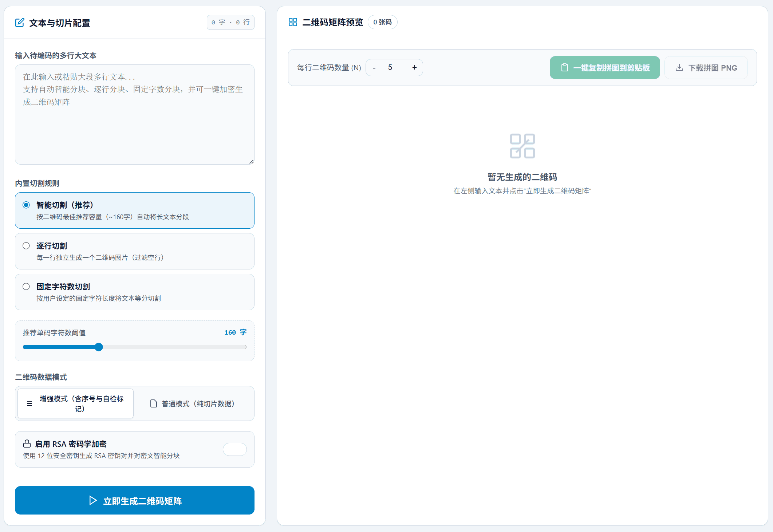This screenshot has height=532, width=773.
Task: Click the 内置切割规则 section label
Action: click(x=37, y=184)
